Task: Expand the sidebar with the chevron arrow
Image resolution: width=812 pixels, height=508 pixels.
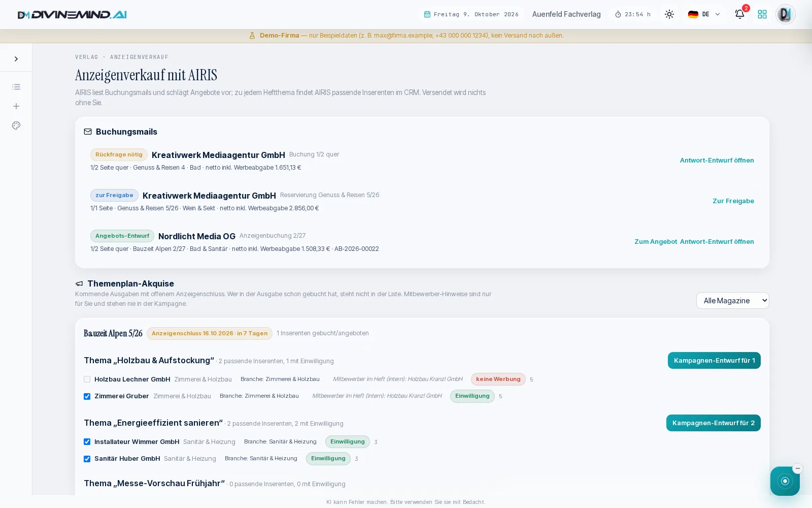Action: [x=16, y=59]
